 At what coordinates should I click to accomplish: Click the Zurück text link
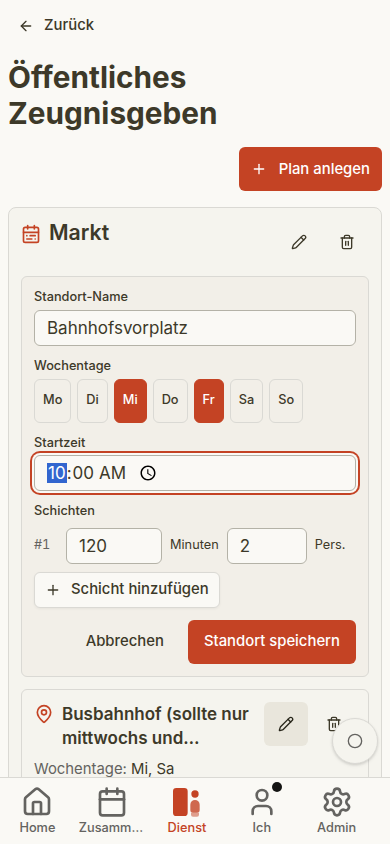click(69, 25)
